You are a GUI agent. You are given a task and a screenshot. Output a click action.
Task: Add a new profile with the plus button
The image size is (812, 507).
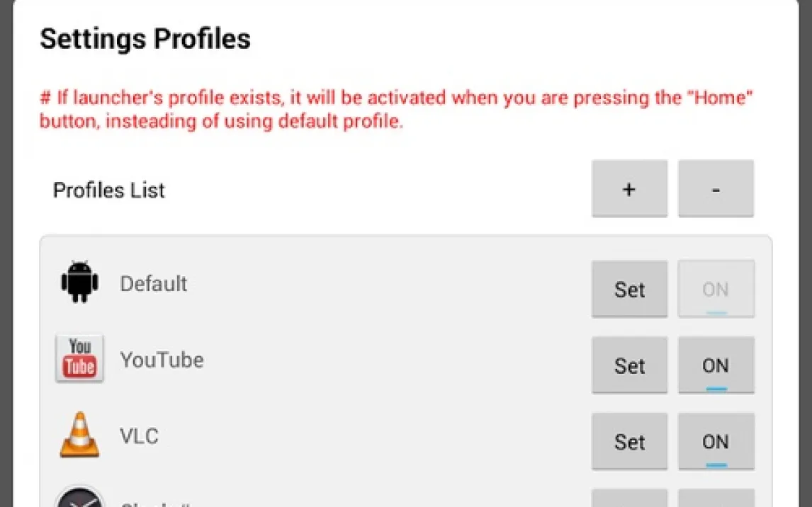629,189
